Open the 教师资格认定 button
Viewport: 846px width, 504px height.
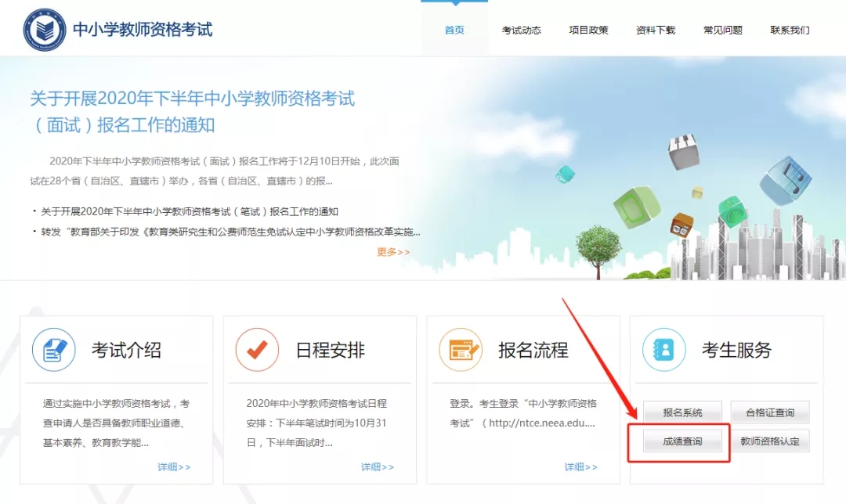coord(769,441)
